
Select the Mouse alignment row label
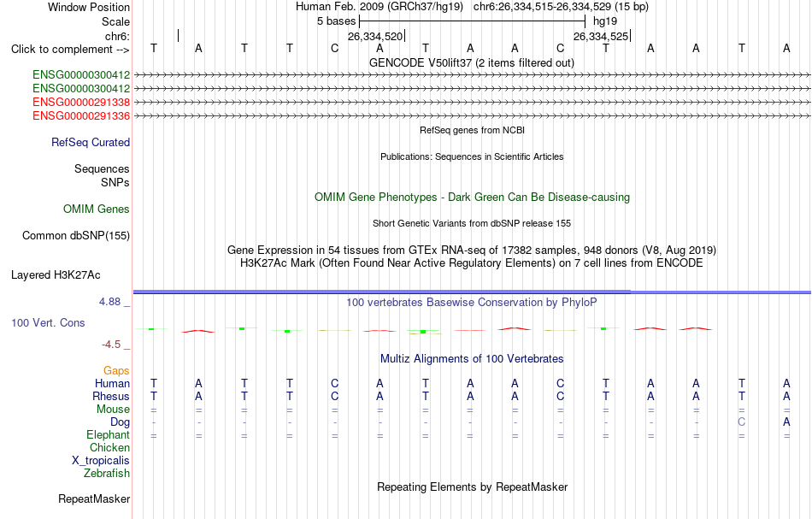tap(113, 410)
